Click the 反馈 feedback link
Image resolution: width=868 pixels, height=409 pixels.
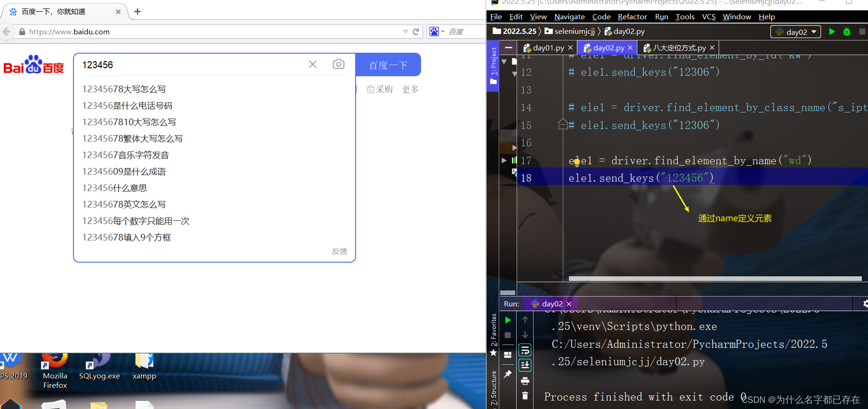coord(340,251)
